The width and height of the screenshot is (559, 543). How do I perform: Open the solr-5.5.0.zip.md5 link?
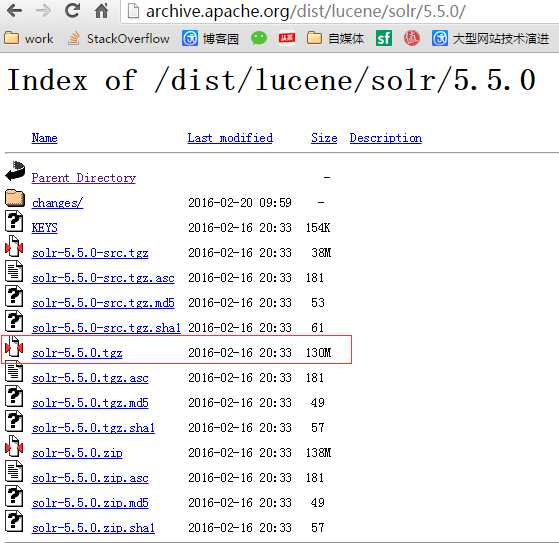pyautogui.click(x=90, y=503)
